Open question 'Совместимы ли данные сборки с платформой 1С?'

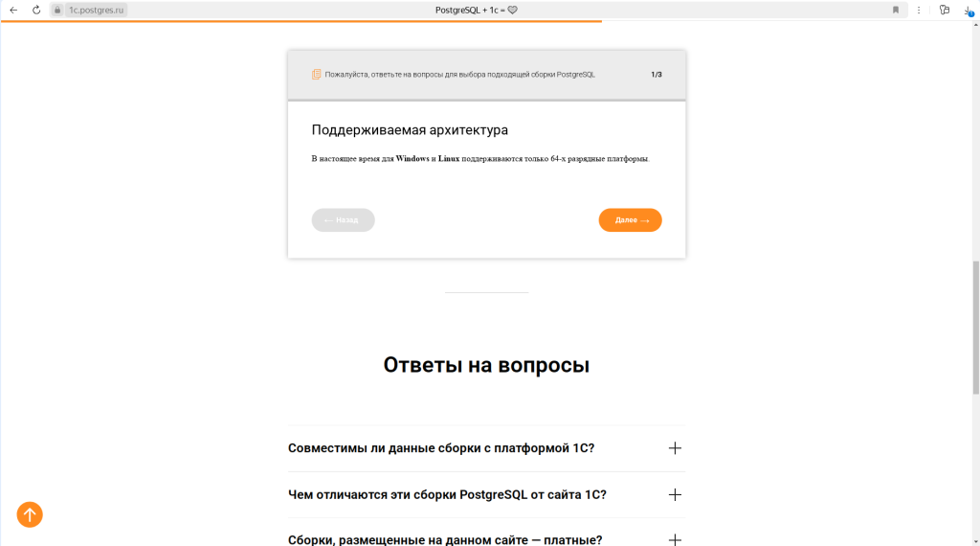point(441,448)
